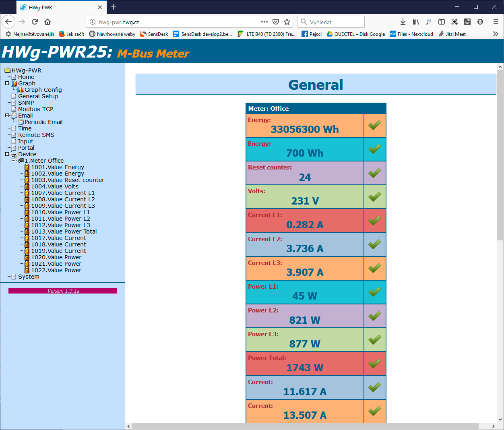The height and width of the screenshot is (430, 504).
Task: Show more bookmarks with the chevron
Action: tap(496, 34)
